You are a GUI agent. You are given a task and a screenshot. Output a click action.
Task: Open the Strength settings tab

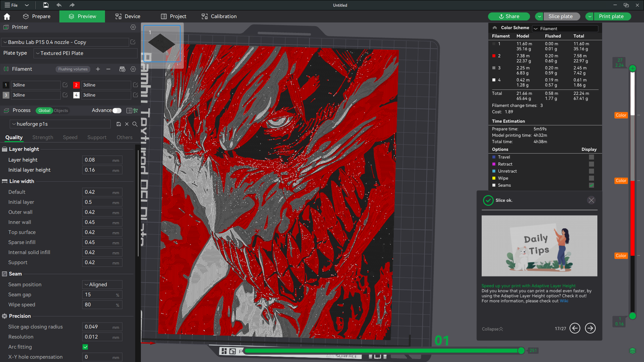tap(43, 137)
